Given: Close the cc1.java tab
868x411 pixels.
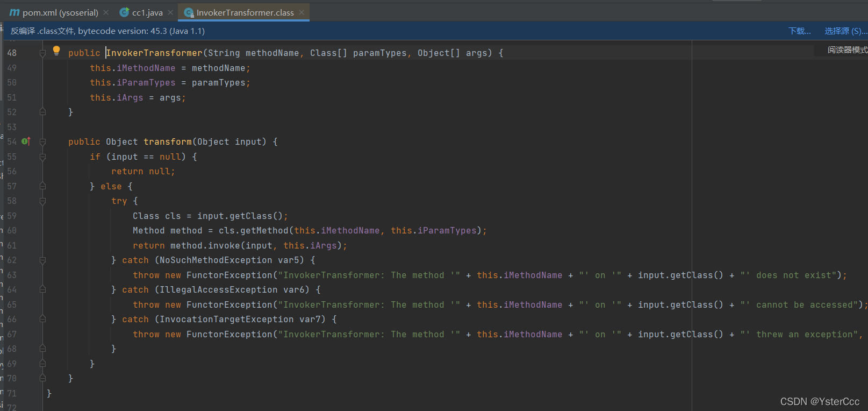Looking at the screenshot, I should coord(170,12).
